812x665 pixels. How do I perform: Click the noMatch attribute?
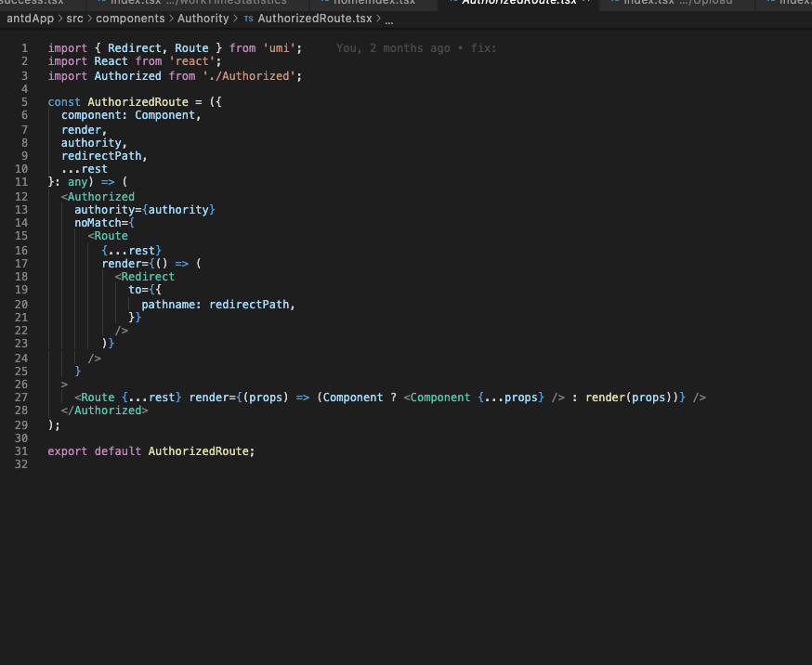tap(98, 223)
